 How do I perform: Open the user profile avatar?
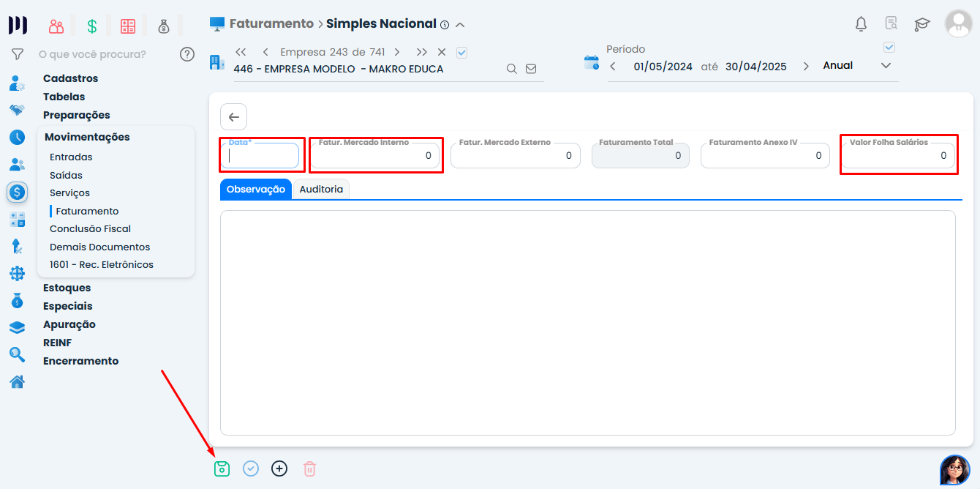pos(958,23)
